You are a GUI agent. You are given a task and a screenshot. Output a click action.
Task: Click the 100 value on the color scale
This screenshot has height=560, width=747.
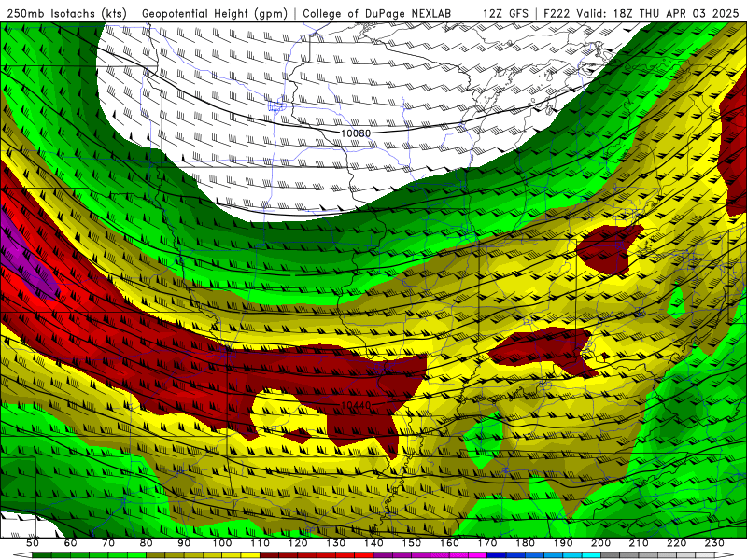click(222, 543)
